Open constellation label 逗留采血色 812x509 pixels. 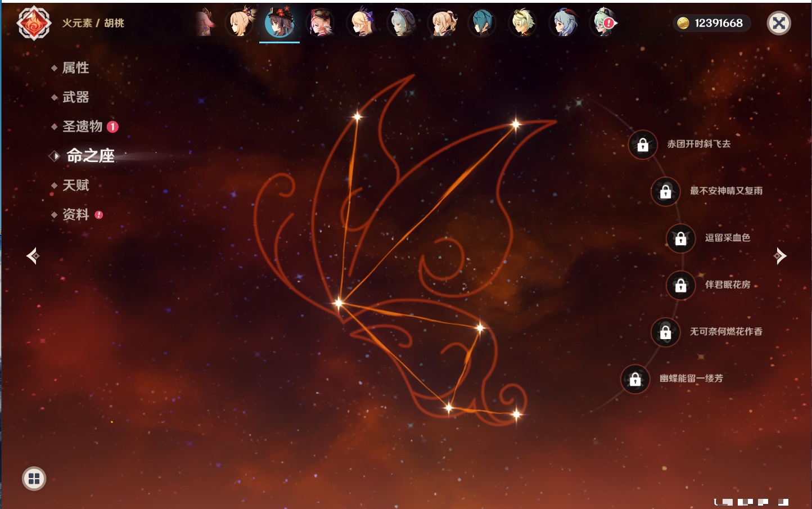coord(728,237)
